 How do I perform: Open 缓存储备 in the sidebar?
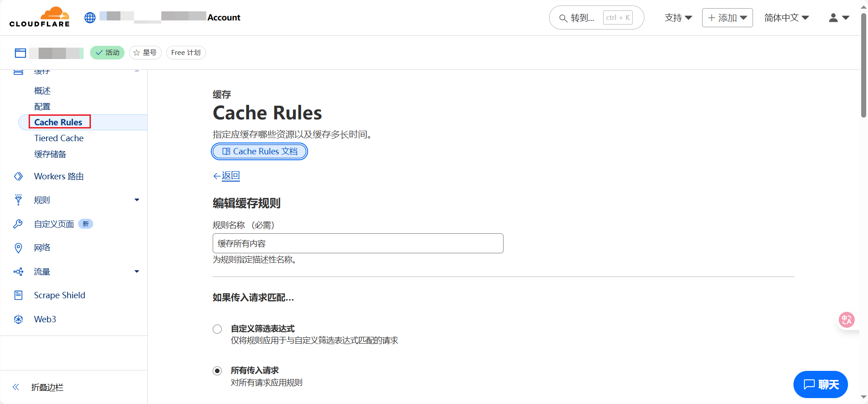50,154
